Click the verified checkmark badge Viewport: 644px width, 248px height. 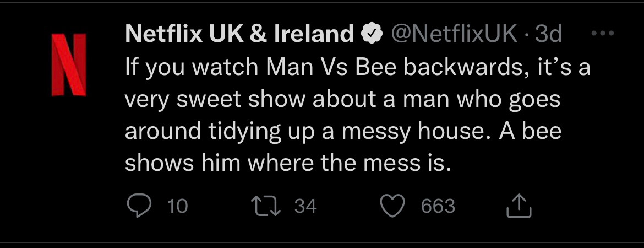click(x=372, y=35)
